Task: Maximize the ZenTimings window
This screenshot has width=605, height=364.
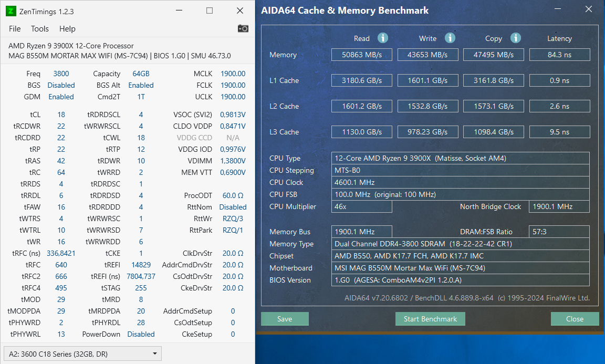Action: (x=210, y=11)
